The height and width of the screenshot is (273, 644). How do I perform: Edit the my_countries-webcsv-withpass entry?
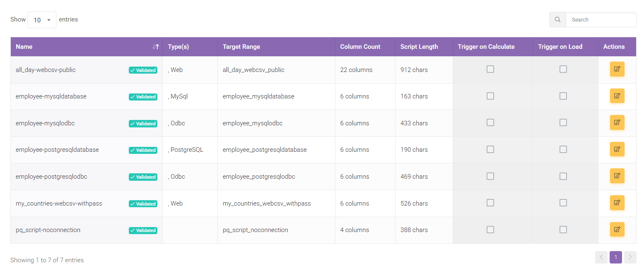click(617, 203)
